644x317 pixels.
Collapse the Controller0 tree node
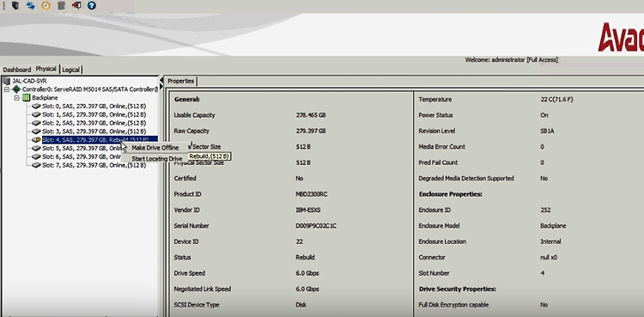pos(7,89)
